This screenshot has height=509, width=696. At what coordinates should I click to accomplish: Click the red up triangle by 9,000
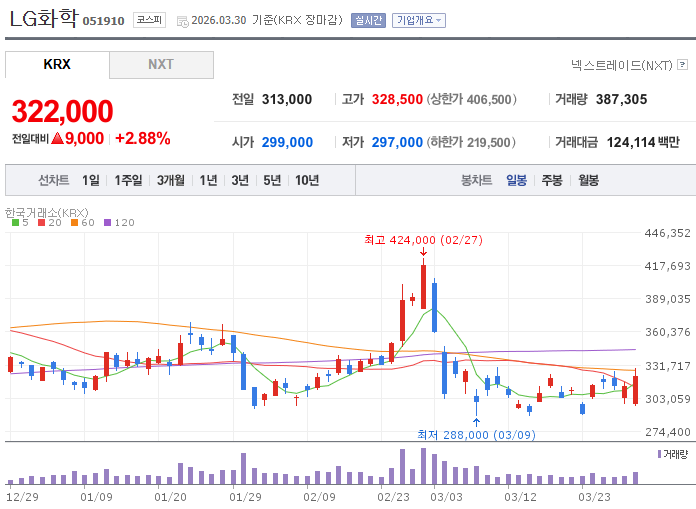[57, 138]
